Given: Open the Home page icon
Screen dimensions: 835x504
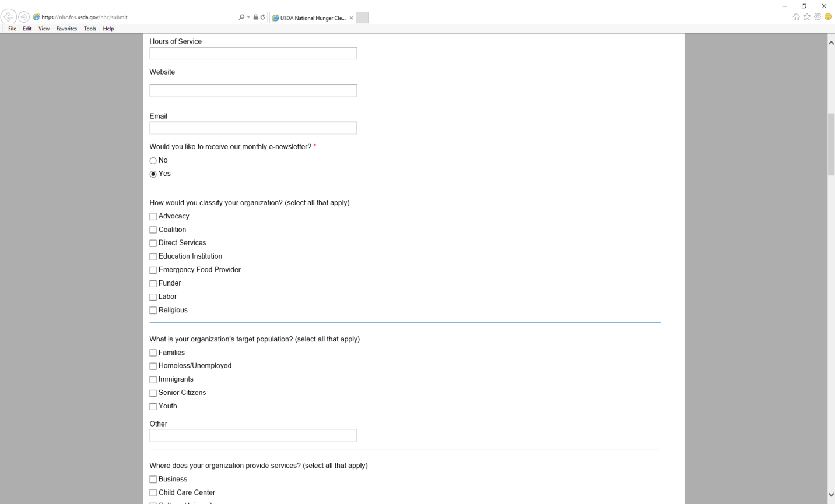Looking at the screenshot, I should [796, 17].
